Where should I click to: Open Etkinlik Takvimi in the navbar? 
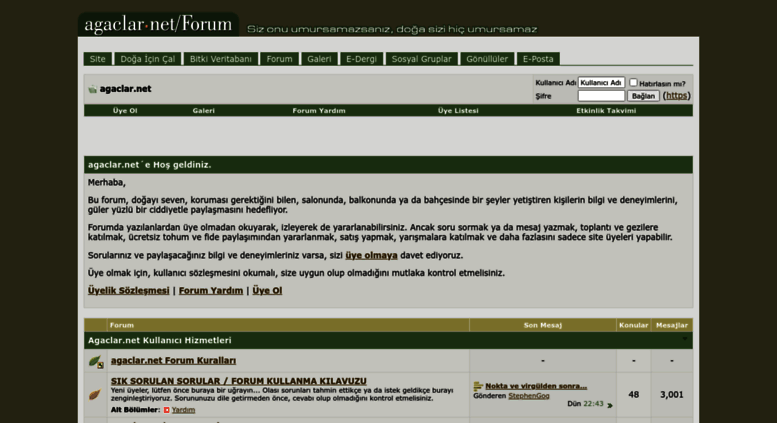[x=606, y=111]
